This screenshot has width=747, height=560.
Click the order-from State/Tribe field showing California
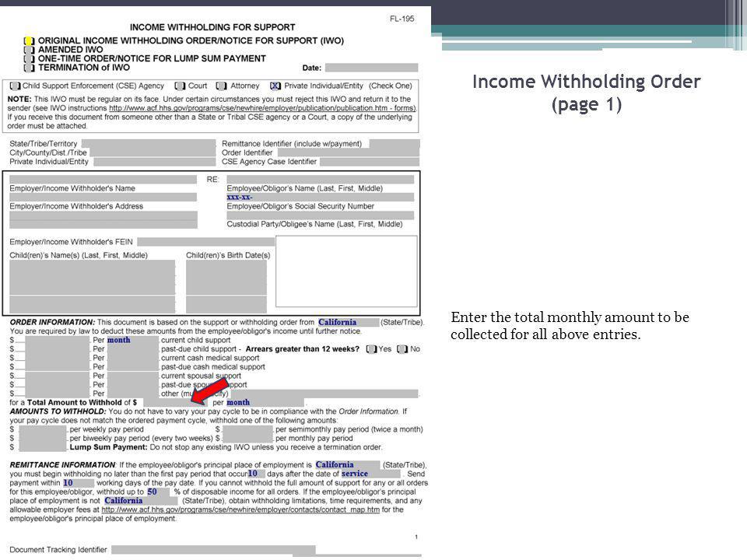click(x=349, y=322)
